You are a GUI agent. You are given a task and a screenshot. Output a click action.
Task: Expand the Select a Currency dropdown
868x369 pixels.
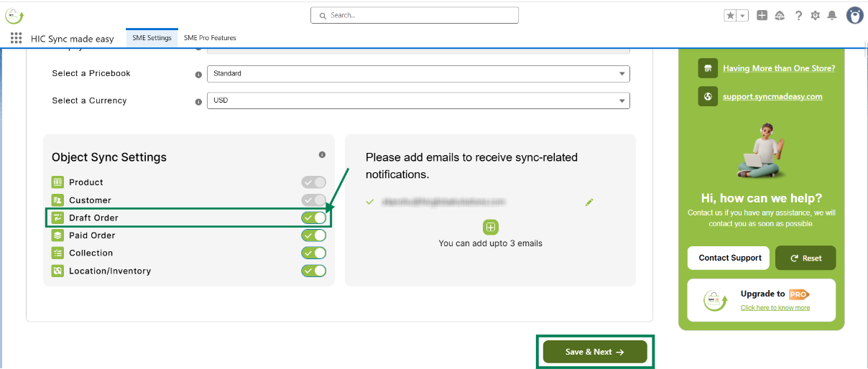[x=417, y=101]
